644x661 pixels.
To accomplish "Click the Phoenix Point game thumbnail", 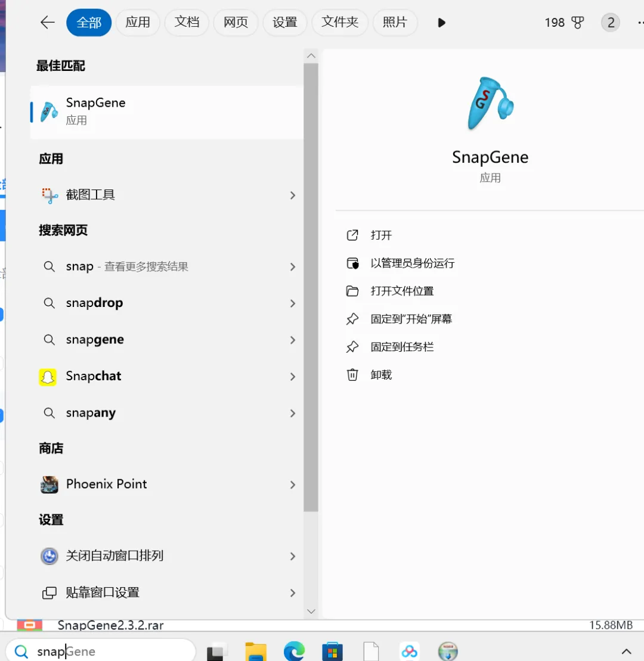I will tap(49, 485).
